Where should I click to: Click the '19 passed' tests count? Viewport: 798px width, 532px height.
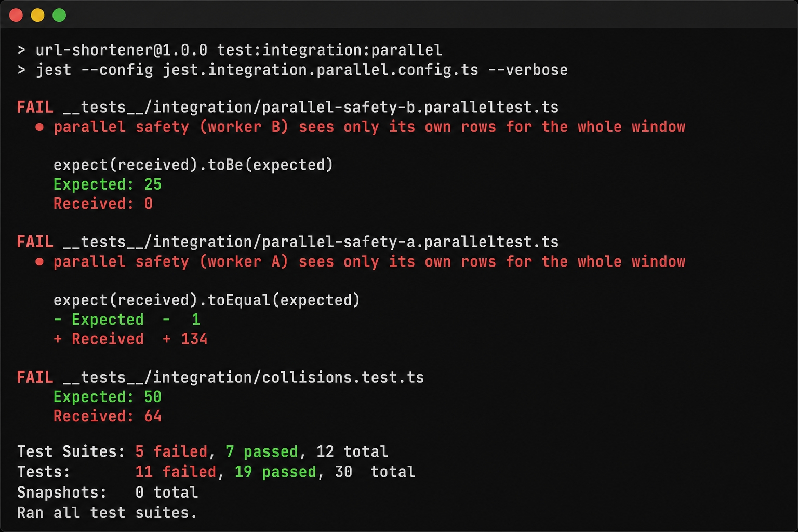pos(275,472)
